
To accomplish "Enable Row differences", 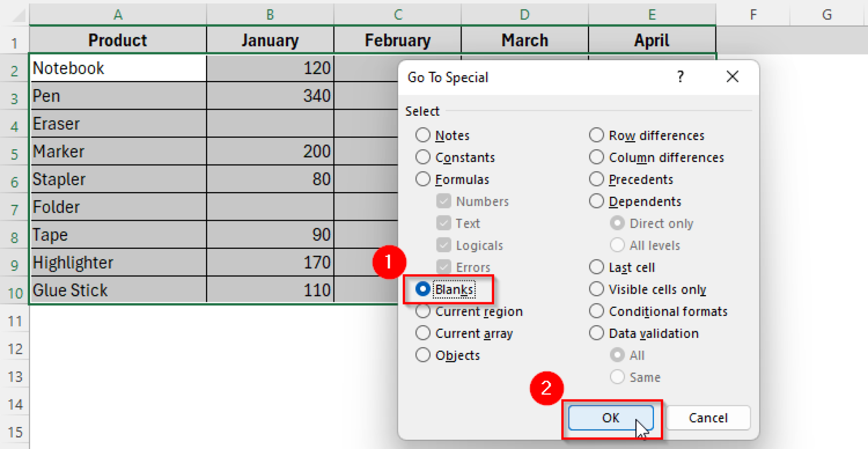I will point(596,135).
